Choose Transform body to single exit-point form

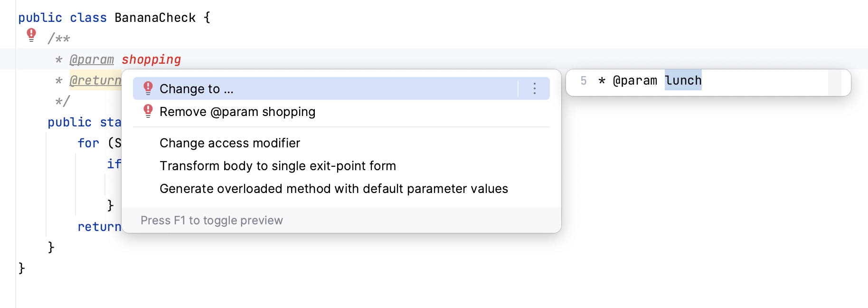tap(278, 165)
